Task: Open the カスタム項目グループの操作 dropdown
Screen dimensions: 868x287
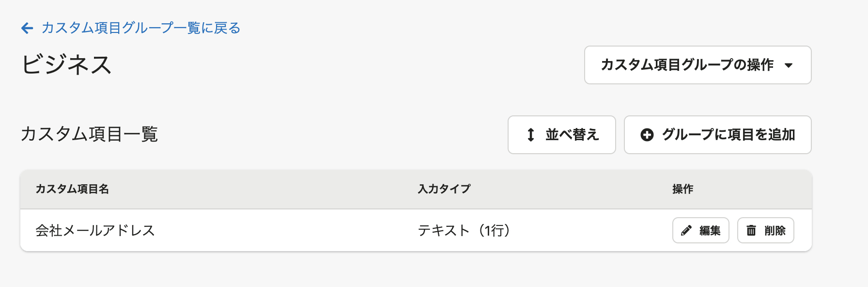Action: pos(687,65)
